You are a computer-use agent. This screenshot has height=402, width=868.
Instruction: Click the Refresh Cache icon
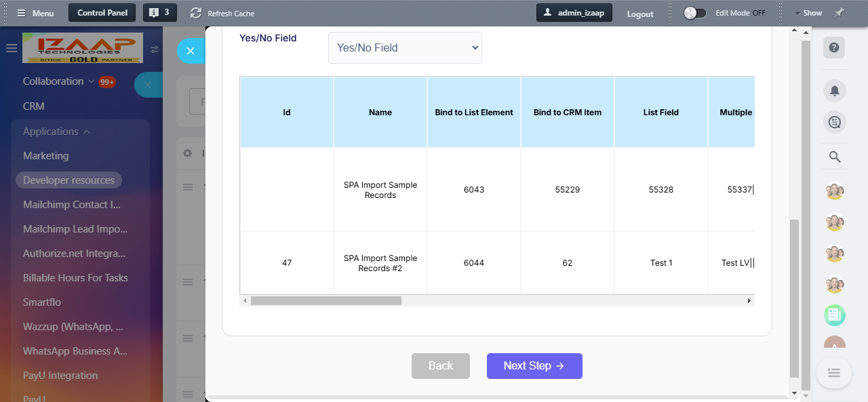pos(196,13)
